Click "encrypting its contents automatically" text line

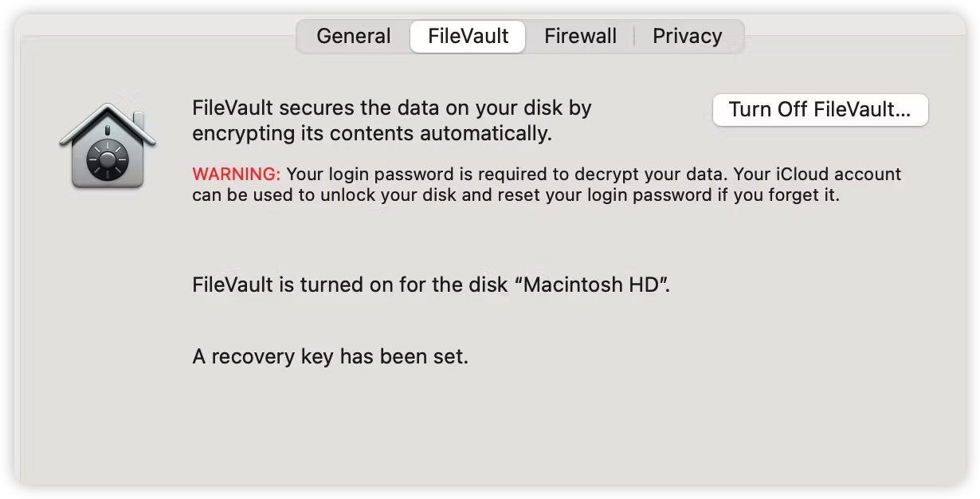[x=372, y=133]
